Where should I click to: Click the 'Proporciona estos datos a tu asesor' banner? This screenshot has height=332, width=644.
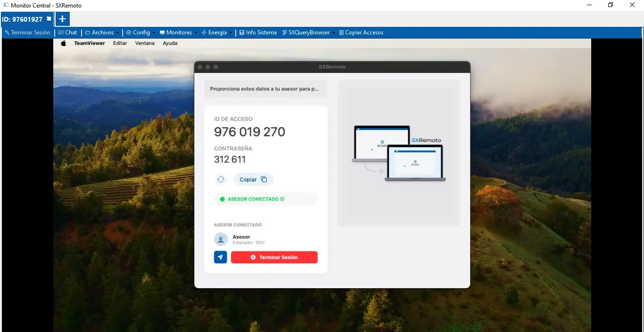pos(265,89)
